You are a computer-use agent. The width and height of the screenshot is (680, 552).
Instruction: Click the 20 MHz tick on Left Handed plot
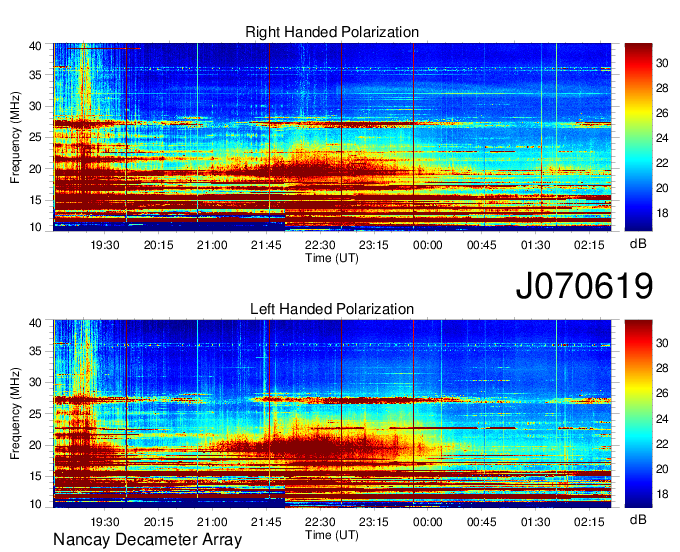(36, 445)
